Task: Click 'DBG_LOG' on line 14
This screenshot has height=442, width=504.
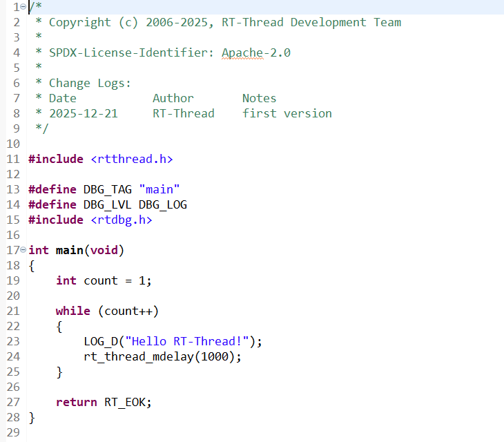Action: coord(163,204)
